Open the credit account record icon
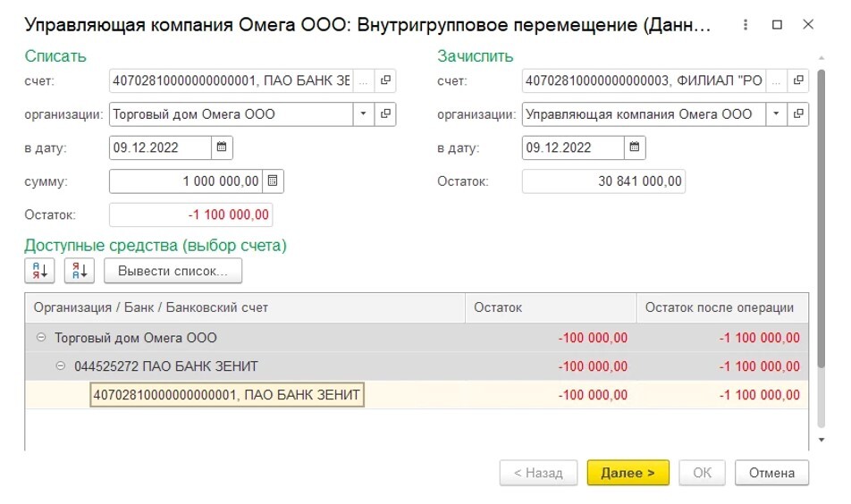Screen dimensions: 851x504 coord(799,80)
